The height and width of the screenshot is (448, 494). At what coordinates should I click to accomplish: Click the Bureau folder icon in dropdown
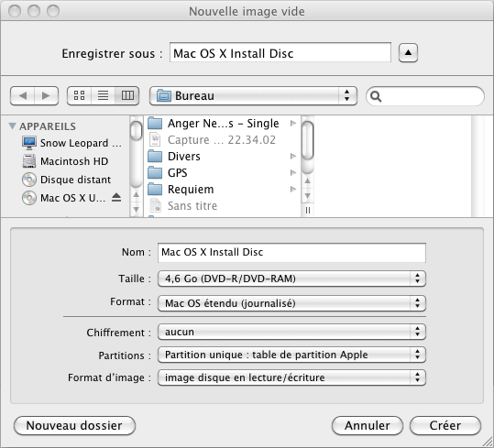tap(164, 95)
